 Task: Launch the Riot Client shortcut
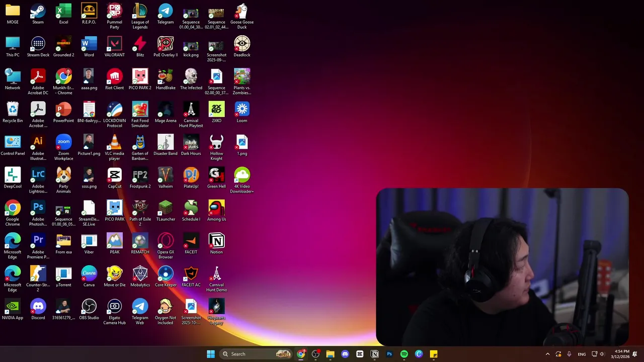[114, 79]
